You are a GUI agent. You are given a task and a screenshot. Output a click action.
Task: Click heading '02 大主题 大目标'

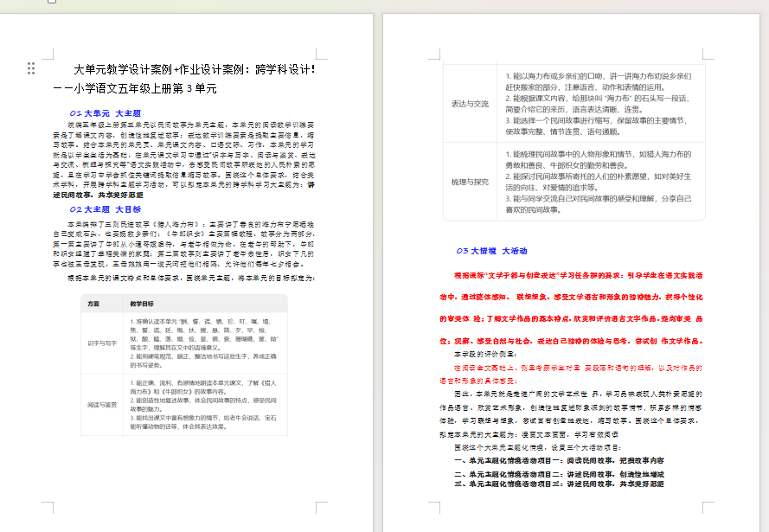pos(105,209)
